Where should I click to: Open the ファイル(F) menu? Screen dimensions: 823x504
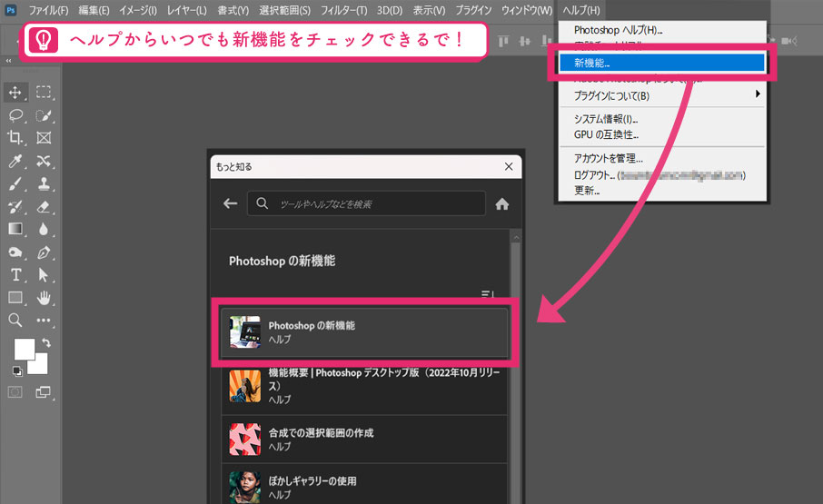[48, 11]
